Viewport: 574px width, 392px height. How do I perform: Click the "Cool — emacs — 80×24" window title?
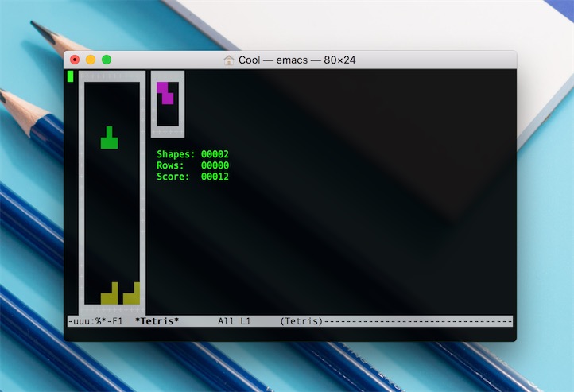click(x=297, y=60)
